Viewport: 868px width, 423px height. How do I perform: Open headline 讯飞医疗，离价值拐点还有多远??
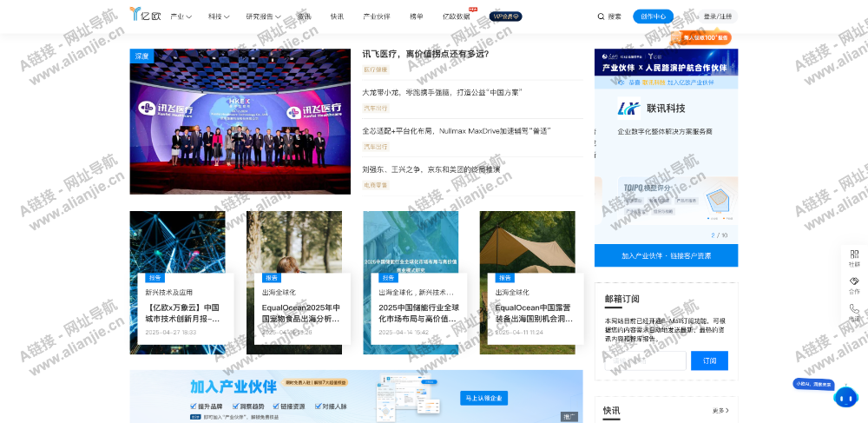[x=425, y=54]
